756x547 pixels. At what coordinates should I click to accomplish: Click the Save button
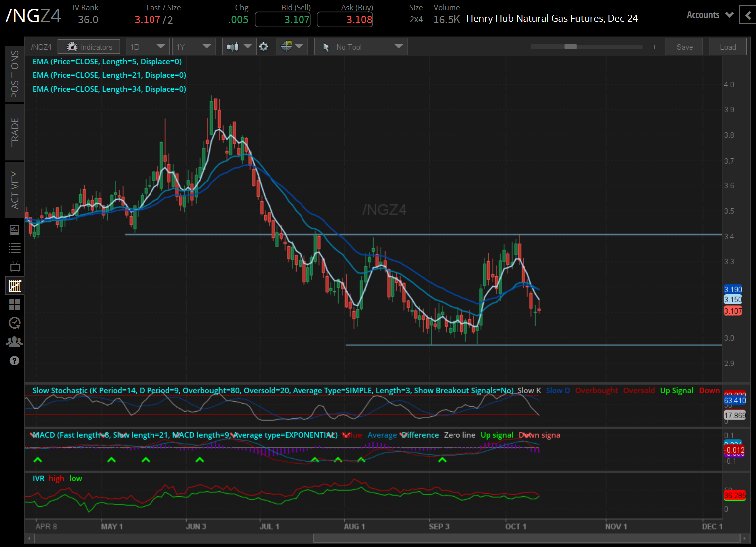coord(684,46)
